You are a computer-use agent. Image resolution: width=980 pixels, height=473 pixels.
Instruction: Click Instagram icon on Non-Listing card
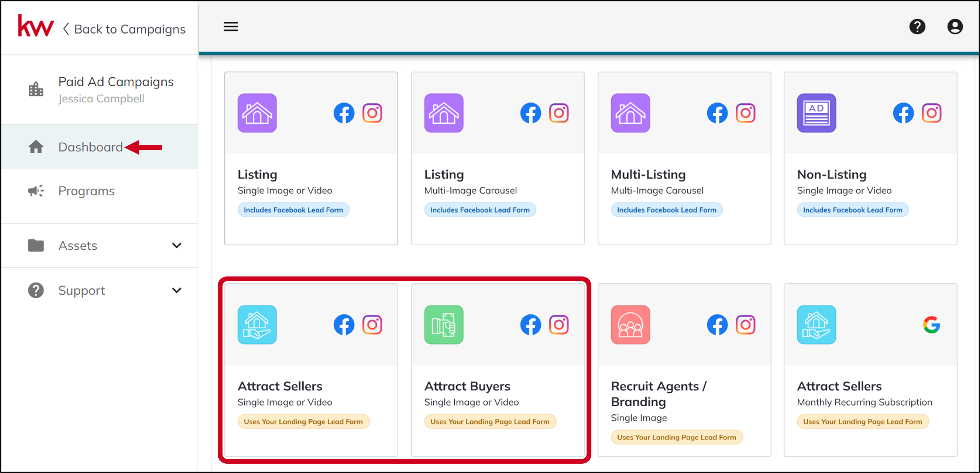pyautogui.click(x=931, y=113)
